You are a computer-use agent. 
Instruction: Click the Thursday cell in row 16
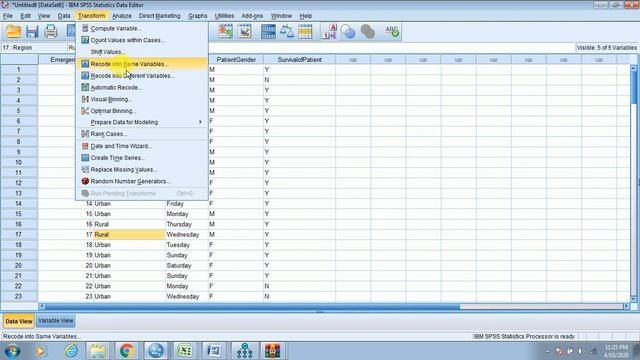187,224
